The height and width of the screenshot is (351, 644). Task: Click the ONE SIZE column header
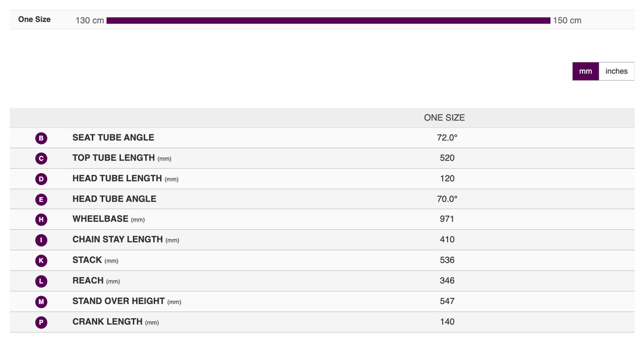[444, 118]
